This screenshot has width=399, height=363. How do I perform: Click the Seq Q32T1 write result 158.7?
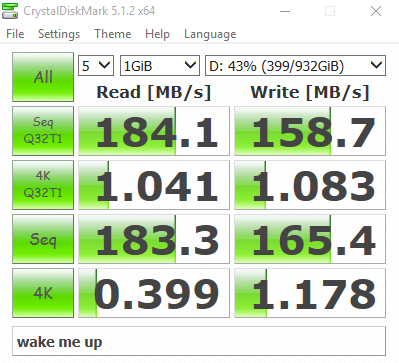[310, 131]
